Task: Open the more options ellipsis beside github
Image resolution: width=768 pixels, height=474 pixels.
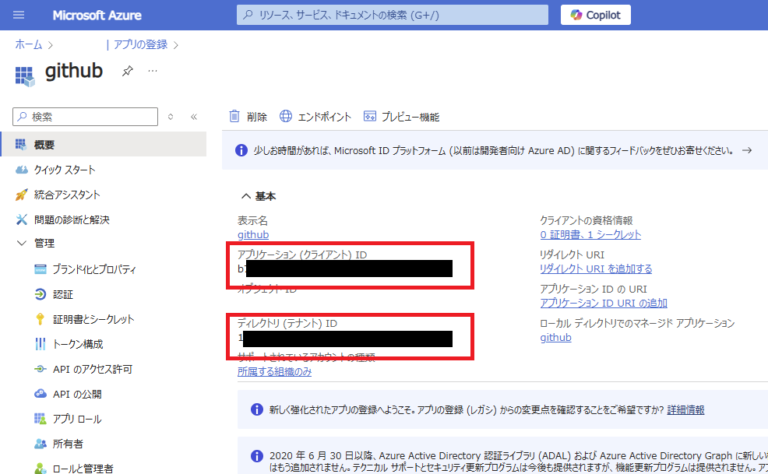Action: pyautogui.click(x=153, y=72)
